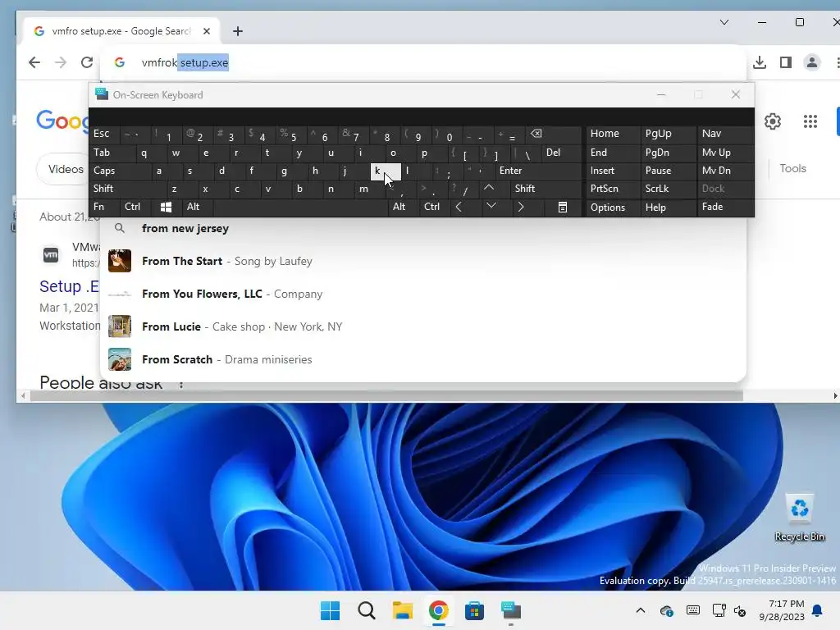
Task: Select suggestion 'from new jersey'
Action: click(x=423, y=228)
